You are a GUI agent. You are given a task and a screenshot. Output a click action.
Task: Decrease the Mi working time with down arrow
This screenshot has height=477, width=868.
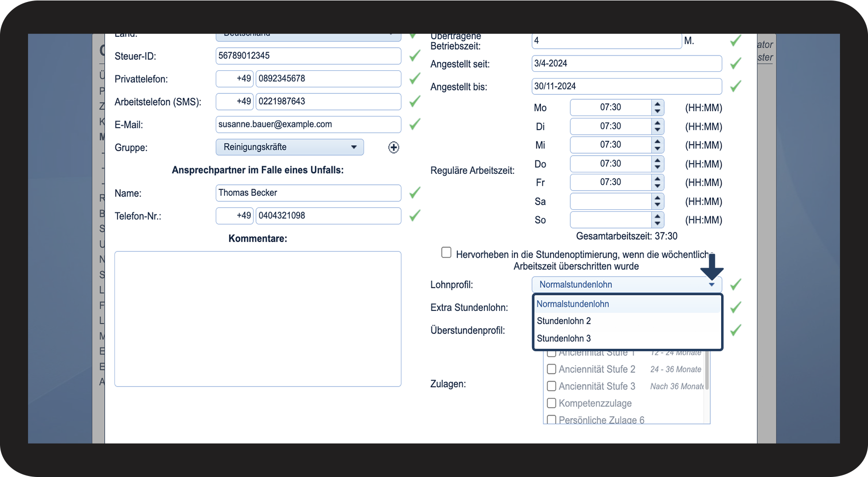tap(657, 149)
